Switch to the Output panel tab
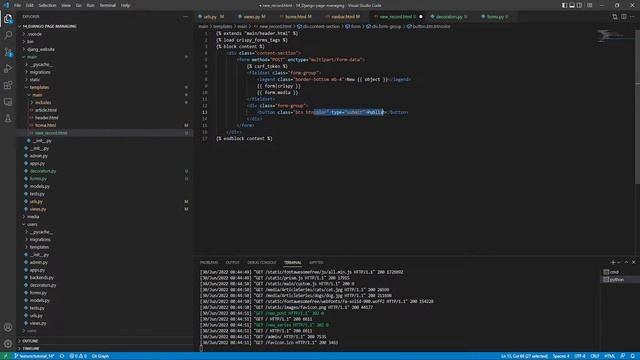The height and width of the screenshot is (360, 640). [x=233, y=262]
